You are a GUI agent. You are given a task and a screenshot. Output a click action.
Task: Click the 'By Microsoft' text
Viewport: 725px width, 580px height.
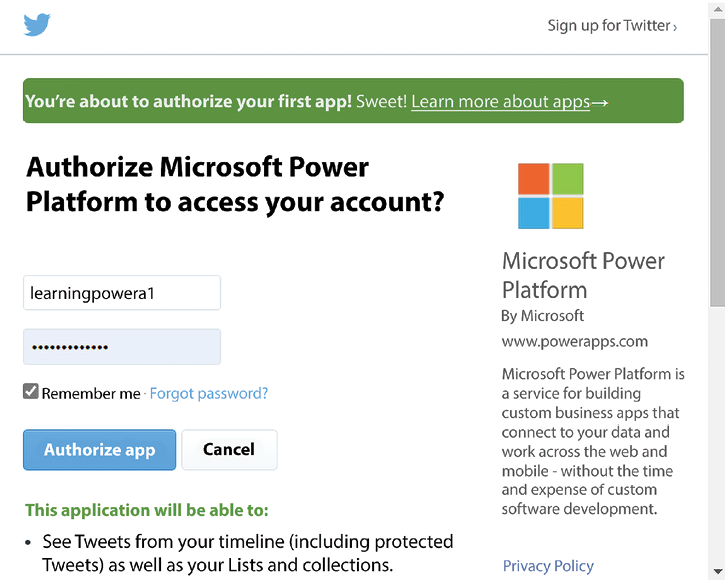[x=542, y=316]
